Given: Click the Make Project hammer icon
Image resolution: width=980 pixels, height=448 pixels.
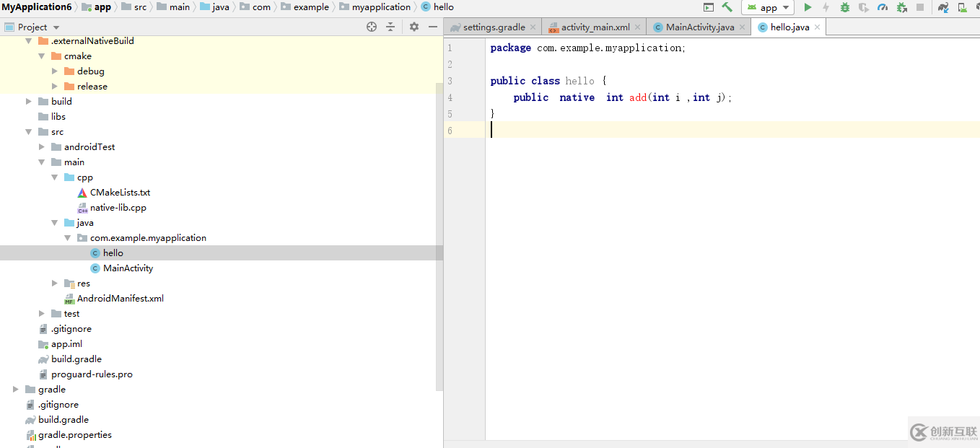Looking at the screenshot, I should click(727, 7).
